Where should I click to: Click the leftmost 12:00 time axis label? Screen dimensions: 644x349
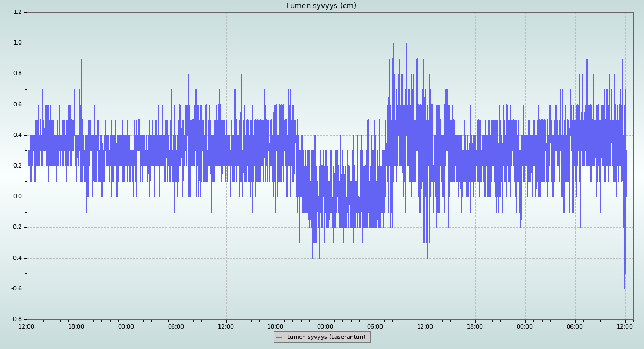tap(26, 326)
